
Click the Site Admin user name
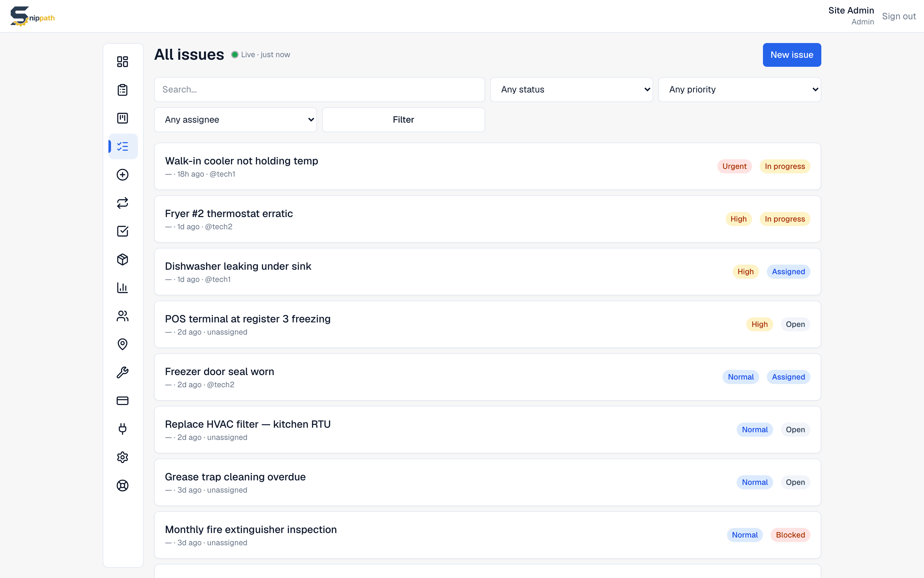851,11
